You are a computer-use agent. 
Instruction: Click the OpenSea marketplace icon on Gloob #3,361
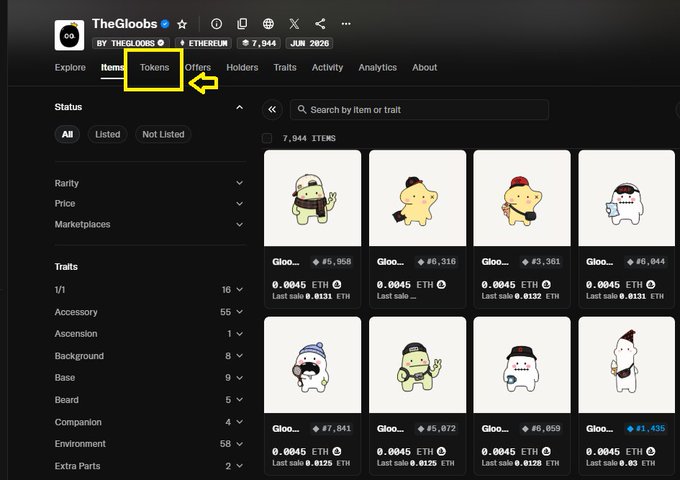tap(546, 284)
